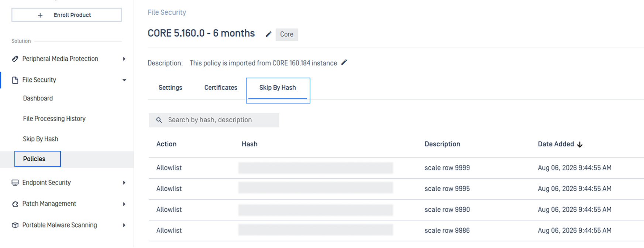
Task: Click the Patch Management icon
Action: pos(15,204)
